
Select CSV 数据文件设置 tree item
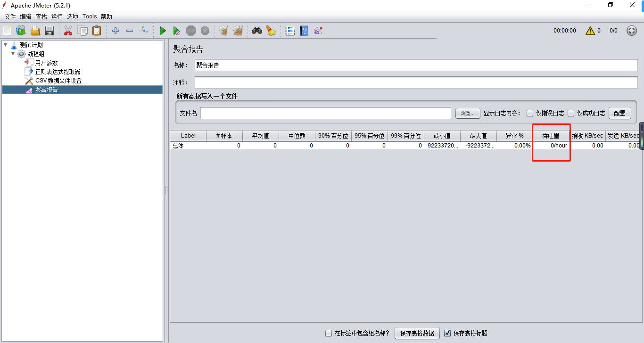[x=58, y=81]
